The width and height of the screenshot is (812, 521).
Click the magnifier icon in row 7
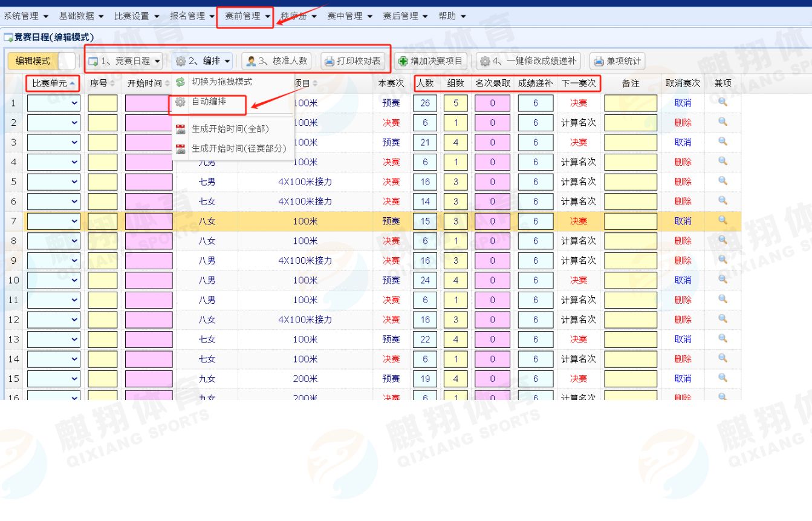click(x=722, y=221)
